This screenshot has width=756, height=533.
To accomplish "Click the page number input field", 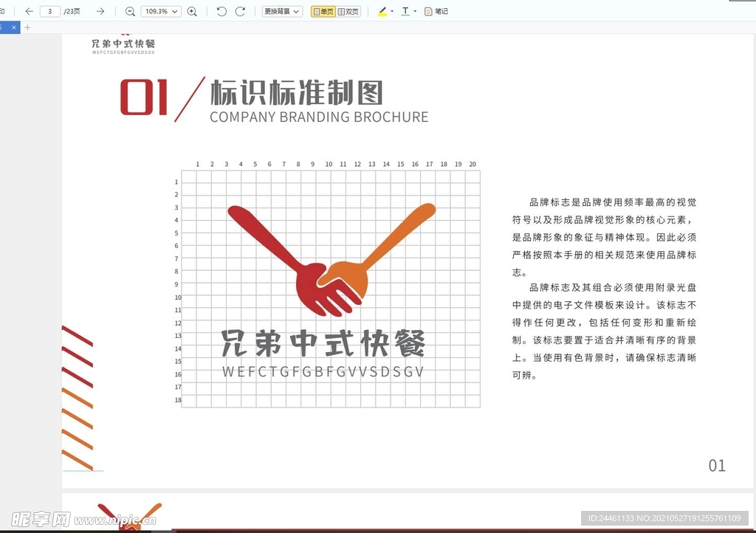I will pyautogui.click(x=49, y=12).
